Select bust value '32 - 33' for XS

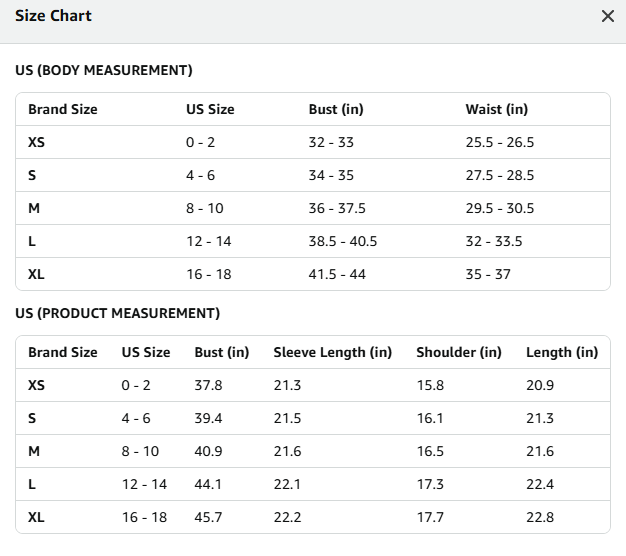tap(331, 142)
